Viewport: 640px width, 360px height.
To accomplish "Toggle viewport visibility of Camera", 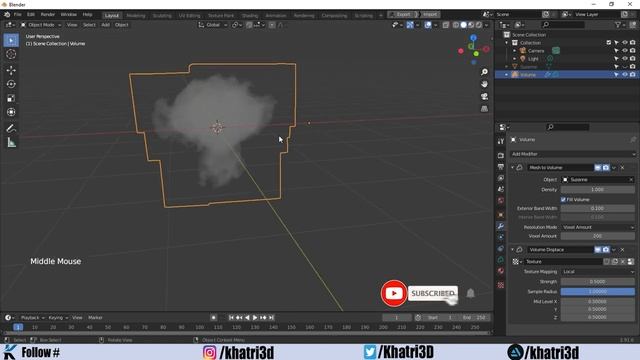I will coord(624,51).
